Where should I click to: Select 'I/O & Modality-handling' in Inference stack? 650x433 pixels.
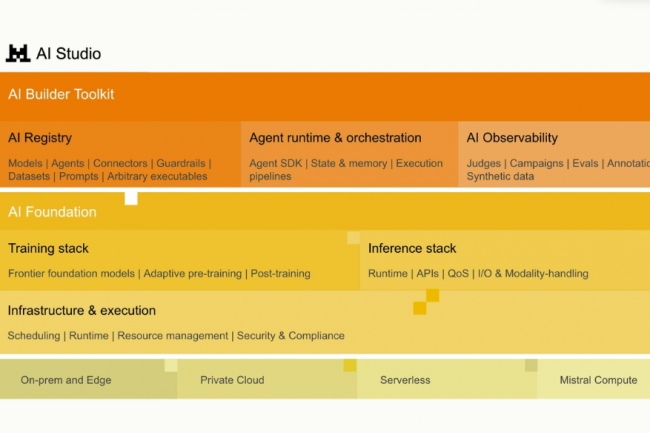(x=533, y=273)
